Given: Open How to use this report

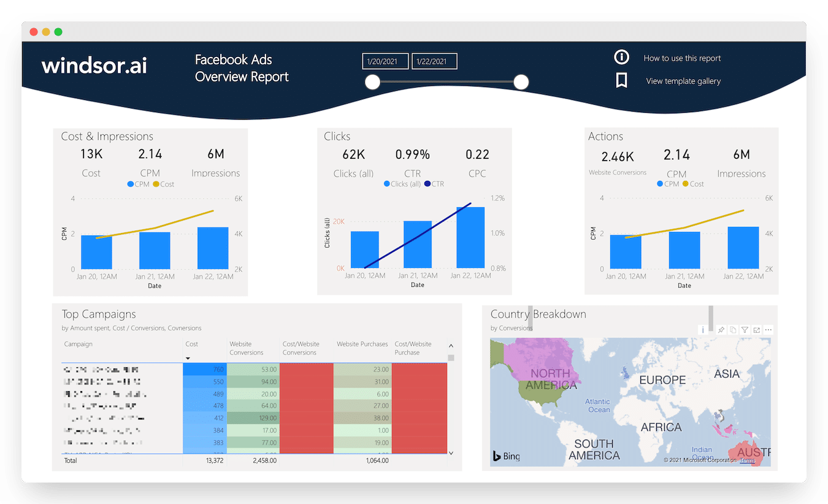Looking at the screenshot, I should (x=682, y=58).
